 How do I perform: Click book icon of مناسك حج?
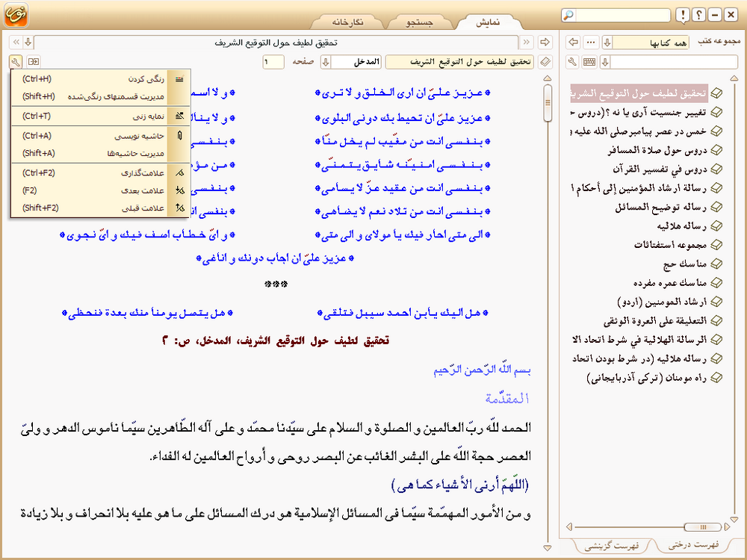tap(716, 264)
